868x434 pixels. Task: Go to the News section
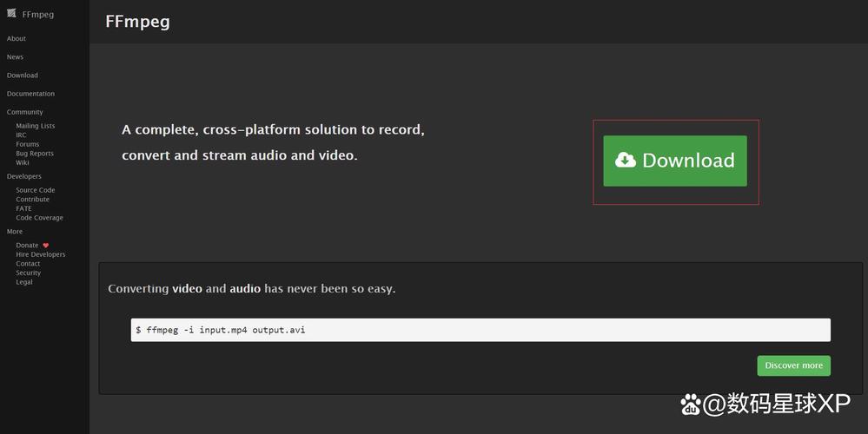click(15, 57)
